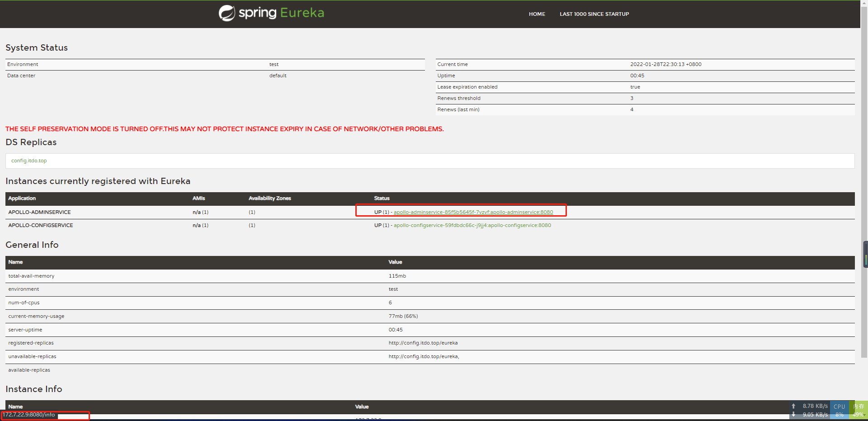Image resolution: width=868 pixels, height=421 pixels.
Task: Click the unavailable-replicas URL value
Action: (424, 356)
